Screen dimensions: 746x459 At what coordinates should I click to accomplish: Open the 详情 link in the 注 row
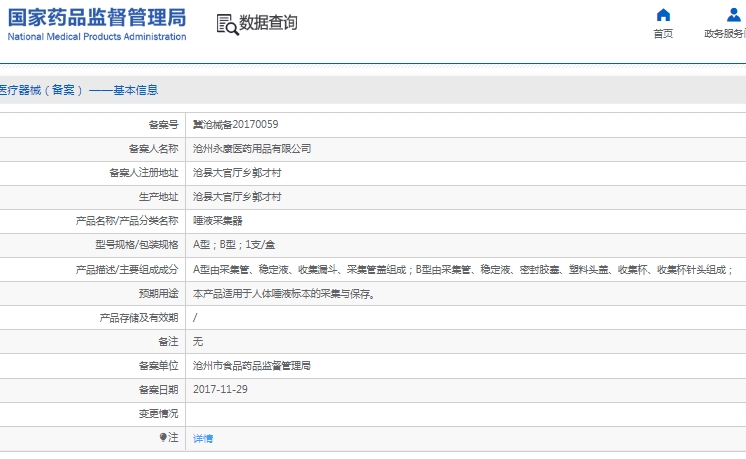click(203, 439)
